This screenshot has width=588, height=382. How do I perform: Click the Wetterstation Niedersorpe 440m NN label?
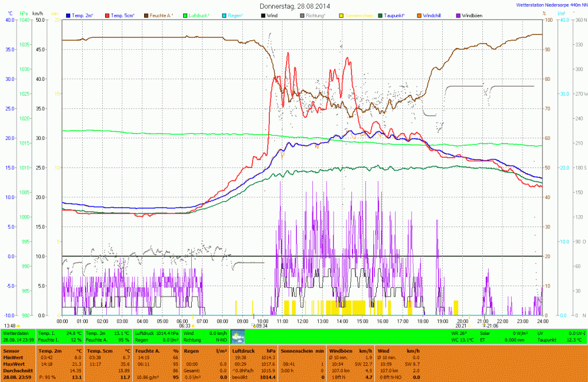[x=552, y=5]
